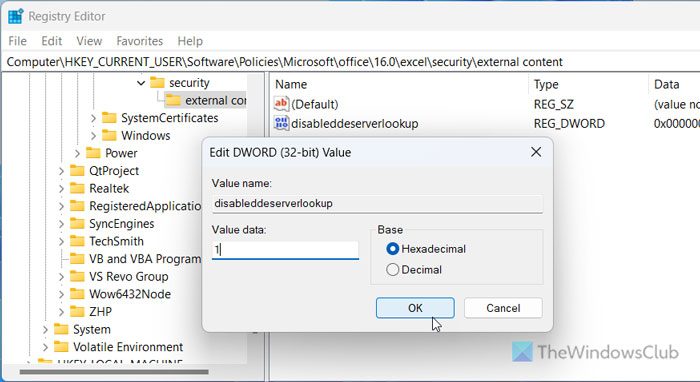
Task: Select the disableddeserverlookup value name
Action: tap(355, 124)
